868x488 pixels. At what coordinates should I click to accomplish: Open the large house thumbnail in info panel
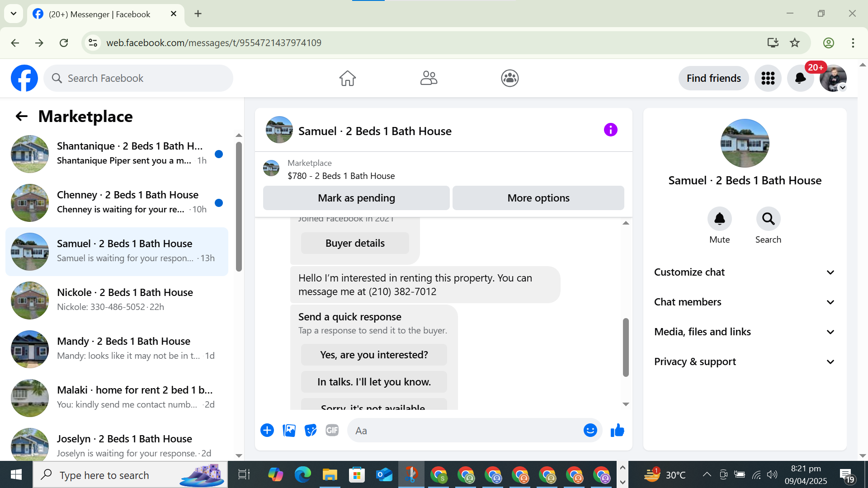(745, 143)
